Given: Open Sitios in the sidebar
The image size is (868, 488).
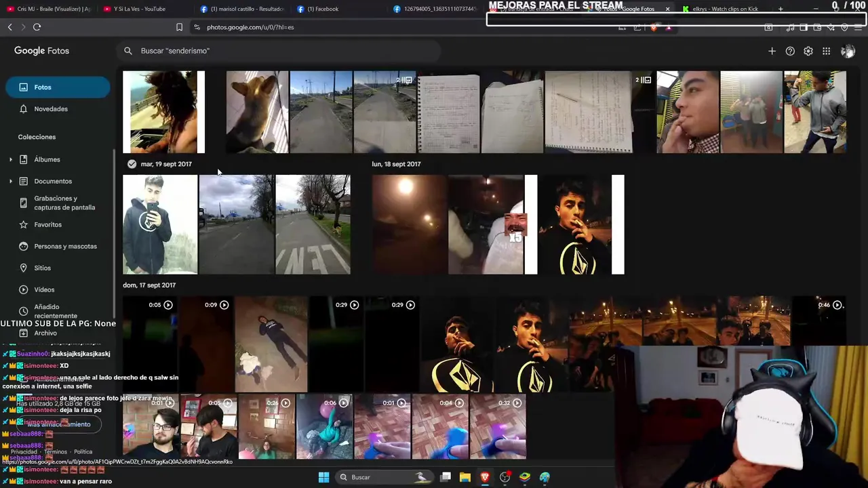Looking at the screenshot, I should (42, 268).
